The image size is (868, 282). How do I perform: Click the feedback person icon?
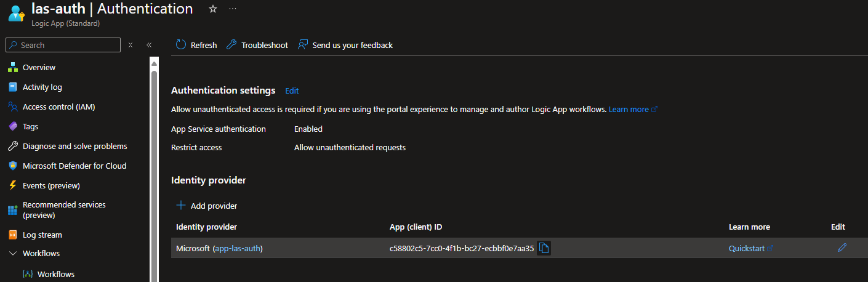click(x=302, y=44)
